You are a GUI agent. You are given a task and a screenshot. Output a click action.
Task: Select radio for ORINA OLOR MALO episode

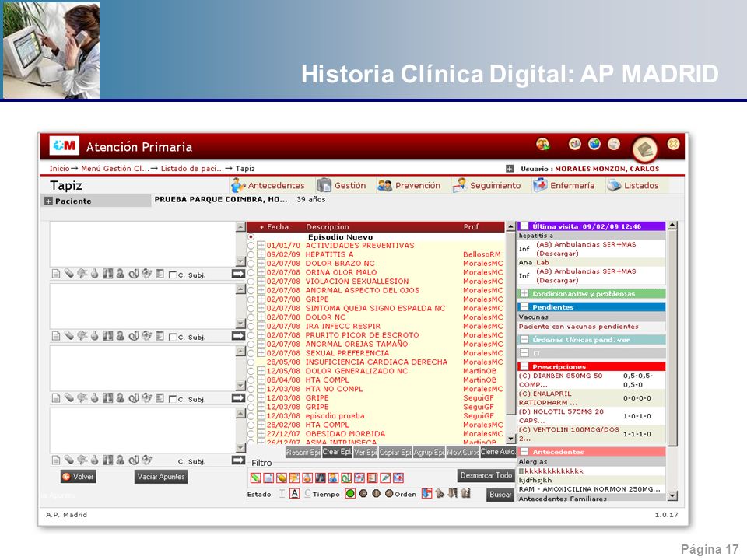point(251,272)
